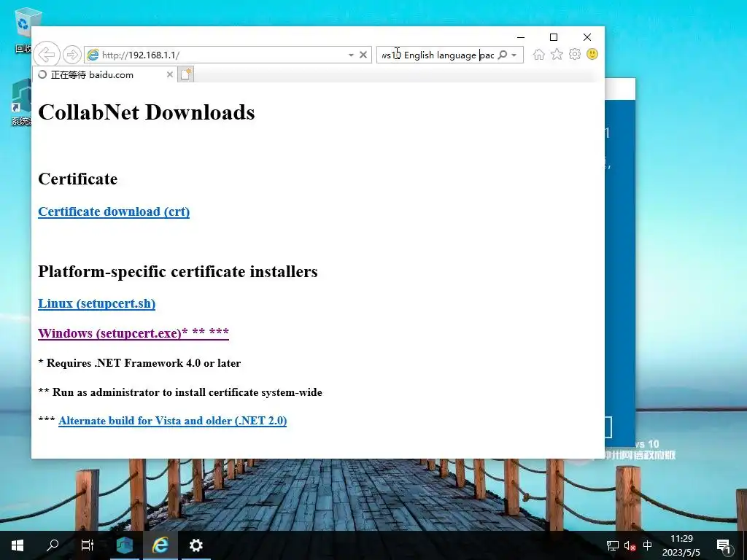This screenshot has width=747, height=560.
Task: Open the address bar history dropdown
Action: 351,55
